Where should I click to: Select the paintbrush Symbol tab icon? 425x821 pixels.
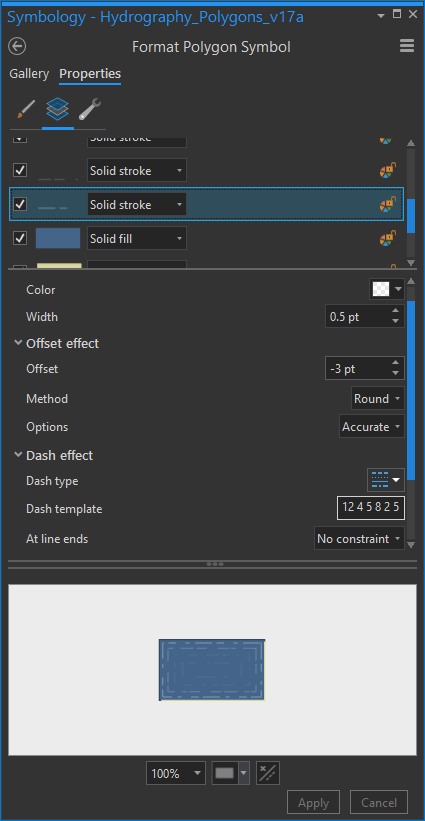click(26, 110)
